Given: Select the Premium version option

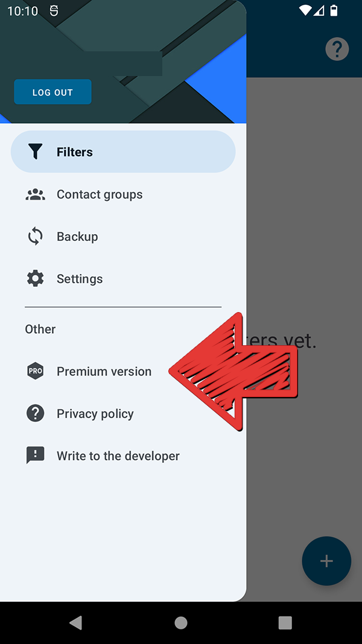Looking at the screenshot, I should [x=104, y=371].
